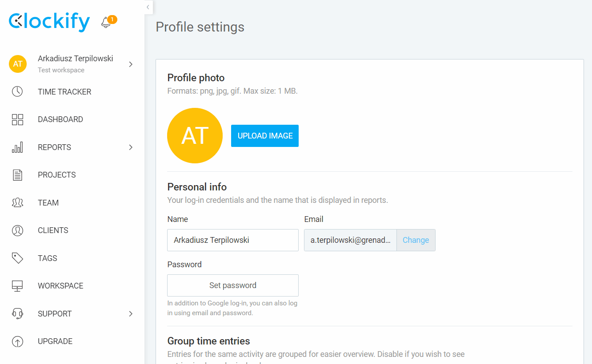Click the Reports bar chart icon

click(17, 147)
